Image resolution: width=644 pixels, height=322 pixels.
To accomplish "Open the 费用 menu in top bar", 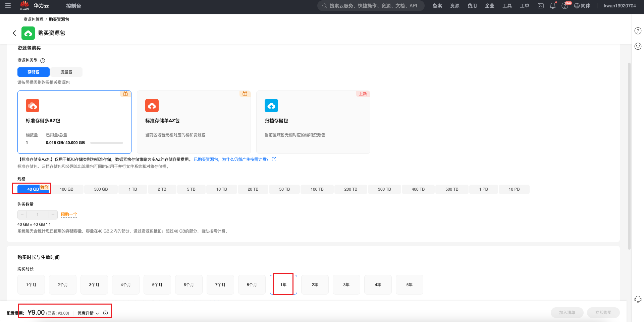I will pyautogui.click(x=472, y=6).
